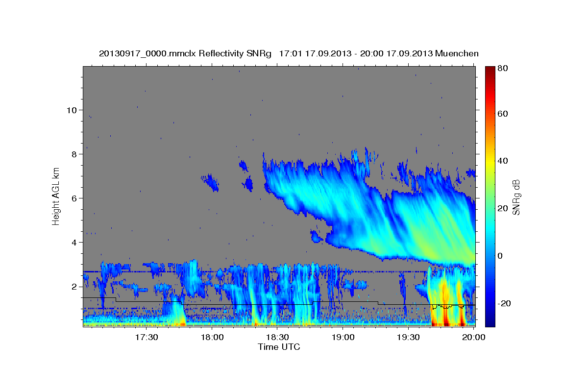Click the colorbar value -20

point(505,303)
